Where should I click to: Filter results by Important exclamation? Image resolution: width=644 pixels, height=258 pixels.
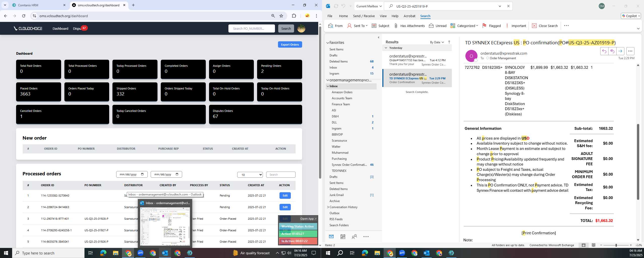coord(516,26)
